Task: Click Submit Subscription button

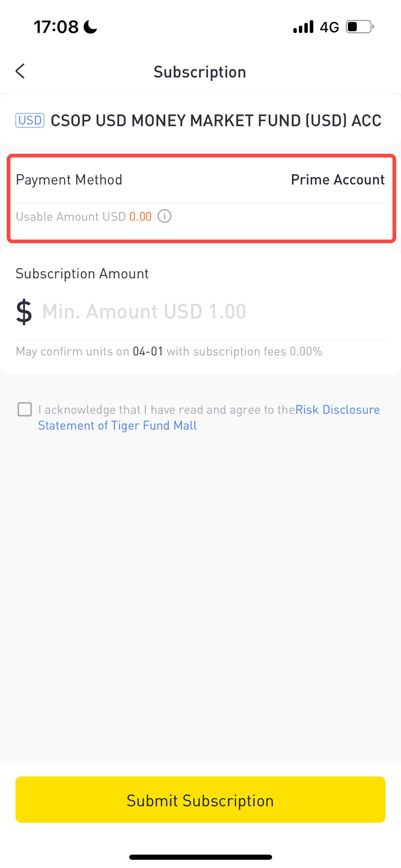Action: click(x=200, y=799)
